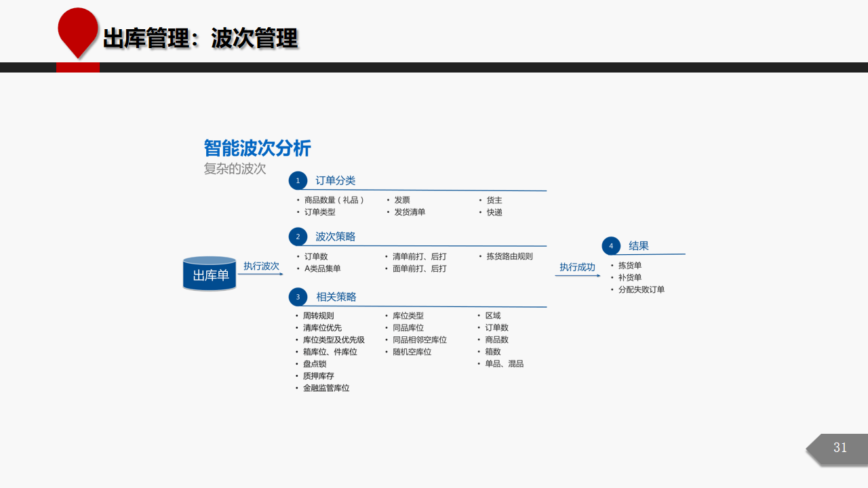Click the 盘点锁 bullet
Screen dimensions: 868x488
[315, 364]
